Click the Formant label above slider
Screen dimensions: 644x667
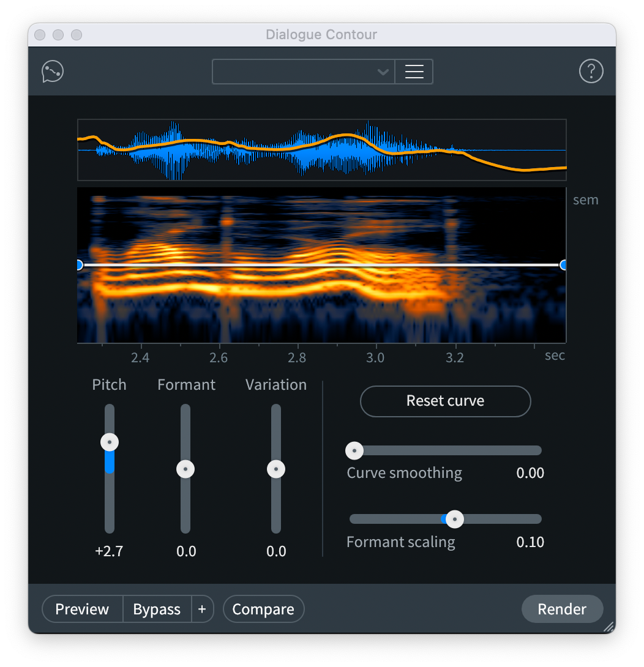[186, 385]
